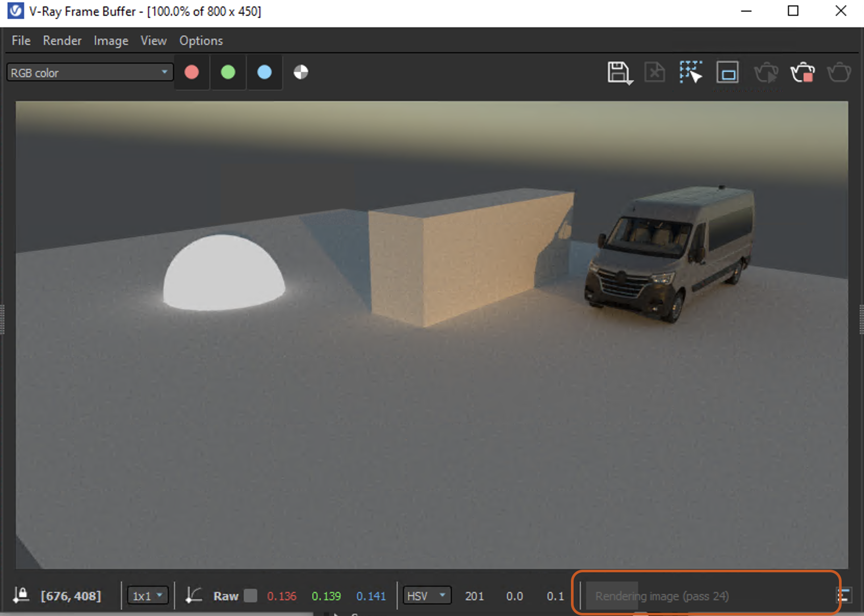Open the Render menu
864x616 pixels.
click(62, 41)
